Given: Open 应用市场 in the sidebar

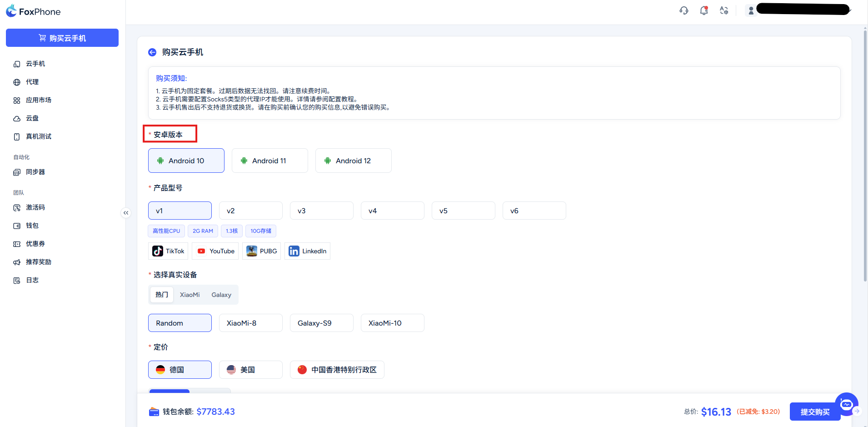Looking at the screenshot, I should 39,100.
